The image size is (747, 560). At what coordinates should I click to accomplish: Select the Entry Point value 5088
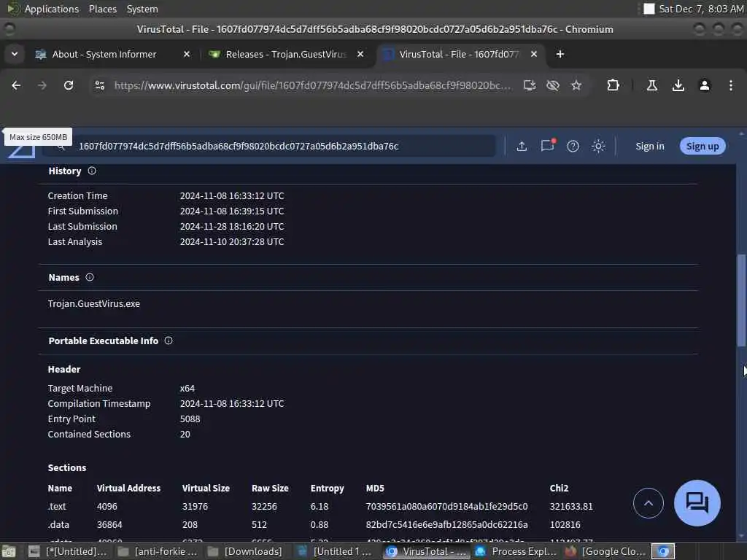[x=190, y=419]
